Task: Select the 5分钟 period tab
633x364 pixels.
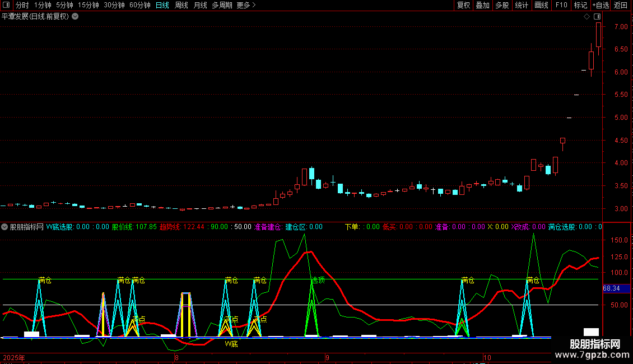Action: 64,5
